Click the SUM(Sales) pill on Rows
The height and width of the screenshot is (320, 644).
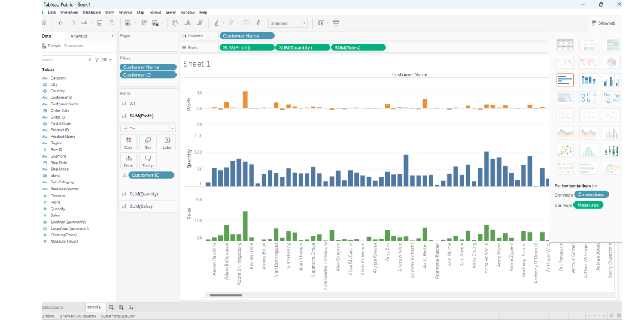[x=358, y=47]
